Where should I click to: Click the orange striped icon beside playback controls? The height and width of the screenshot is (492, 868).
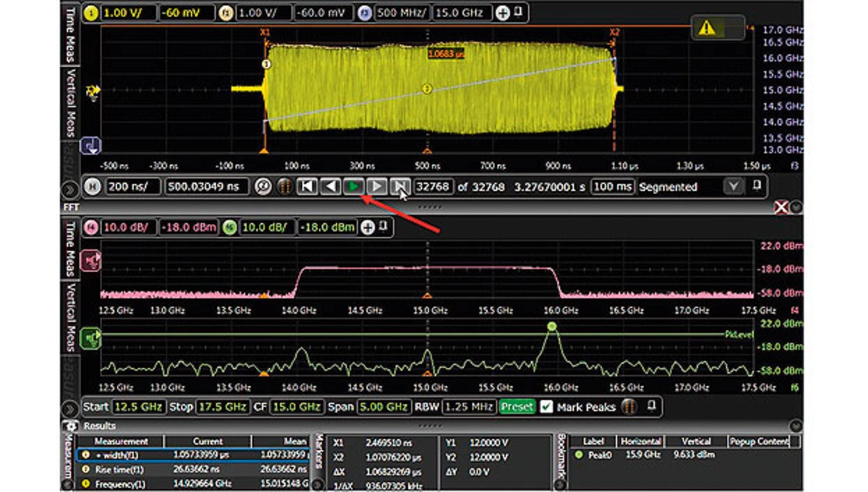[x=284, y=187]
